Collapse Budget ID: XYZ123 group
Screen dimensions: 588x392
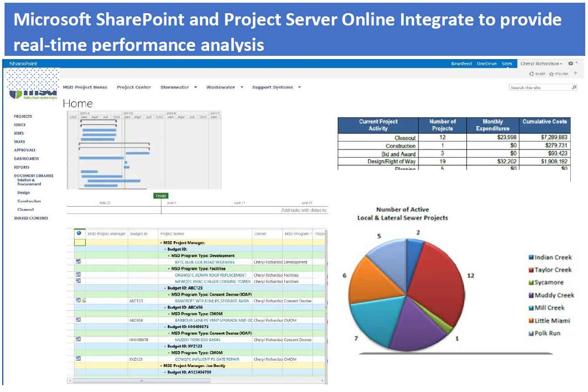point(165,346)
